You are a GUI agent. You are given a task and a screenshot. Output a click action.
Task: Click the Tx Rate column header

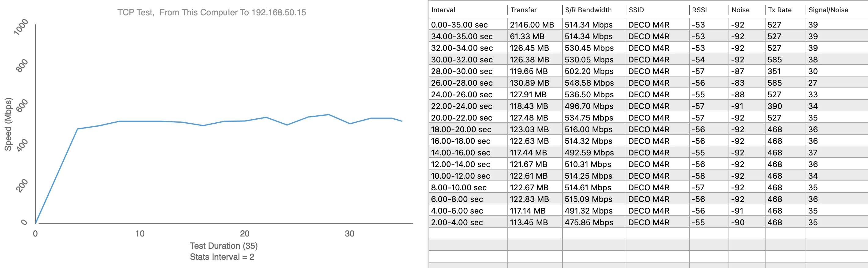(780, 10)
